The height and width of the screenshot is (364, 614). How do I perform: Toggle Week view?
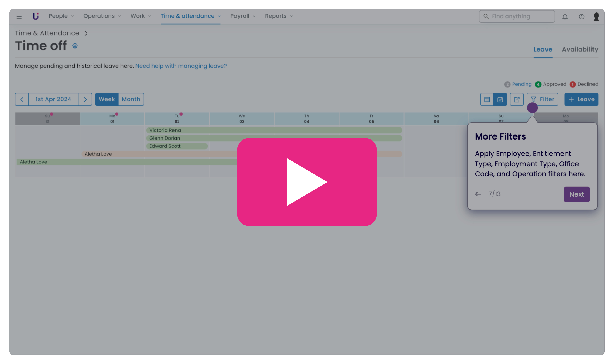tap(107, 99)
